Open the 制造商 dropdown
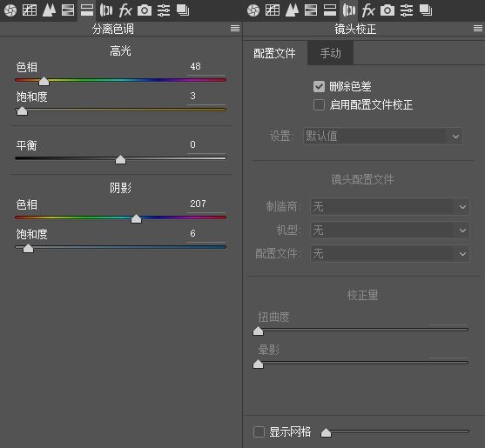485x448 pixels. 390,206
